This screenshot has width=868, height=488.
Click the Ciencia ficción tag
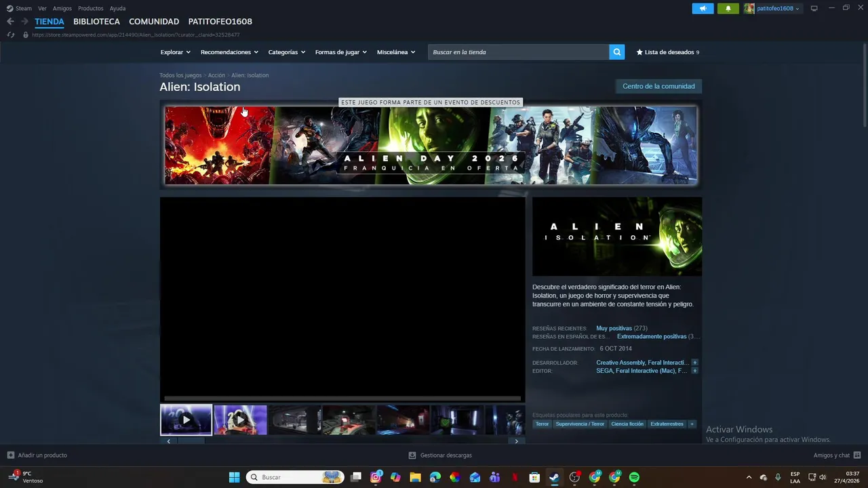tap(627, 424)
